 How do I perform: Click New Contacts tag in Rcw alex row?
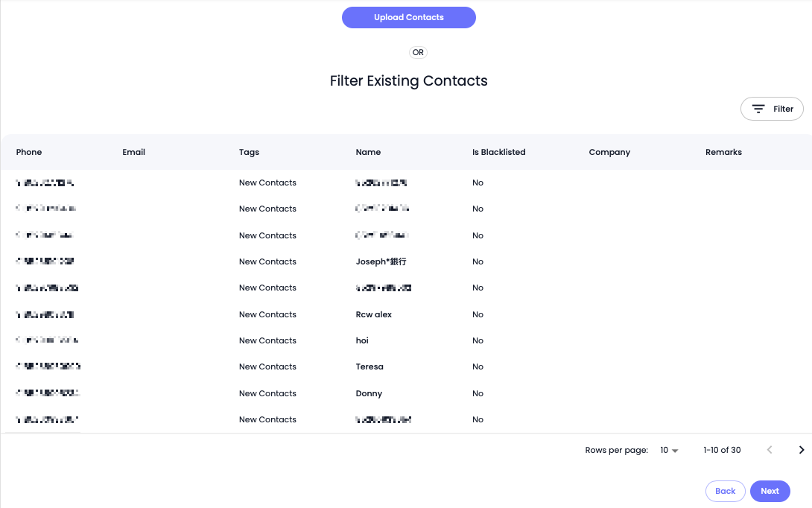coord(267,314)
